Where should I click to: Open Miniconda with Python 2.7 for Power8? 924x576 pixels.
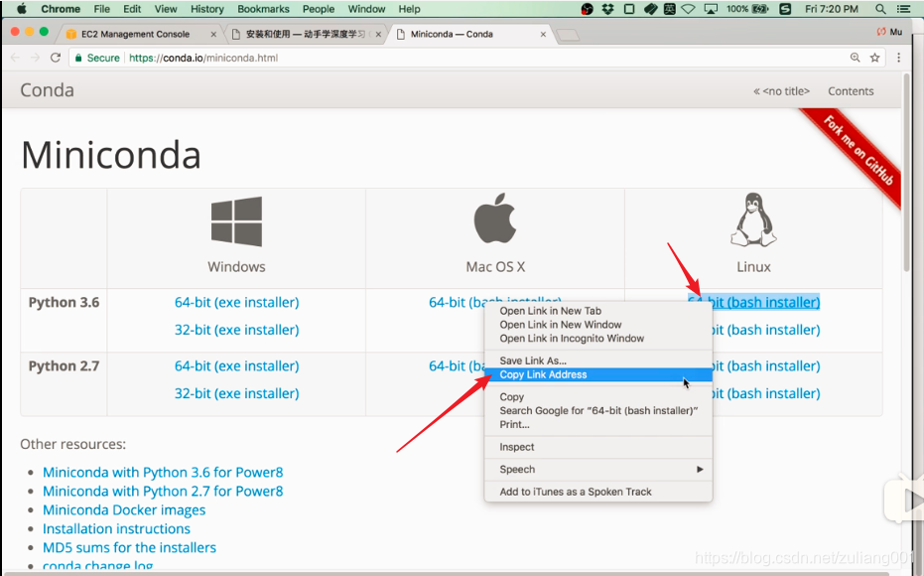point(163,492)
